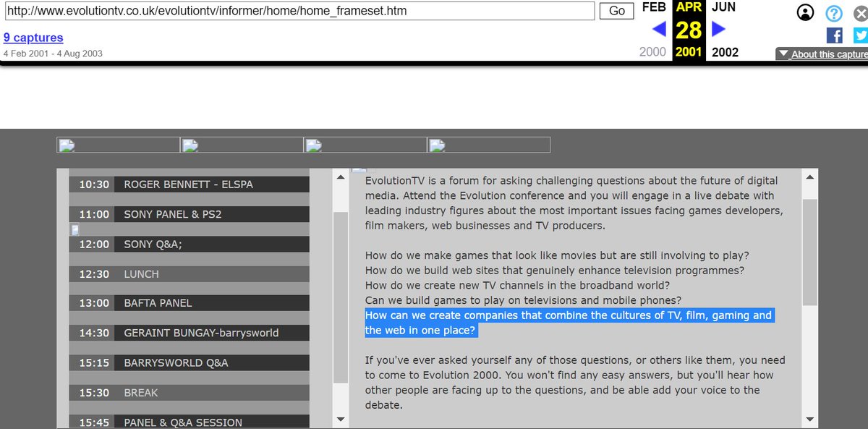The width and height of the screenshot is (868, 429).
Task: Click the down arrow on the schedule scrollbar
Action: (x=340, y=418)
